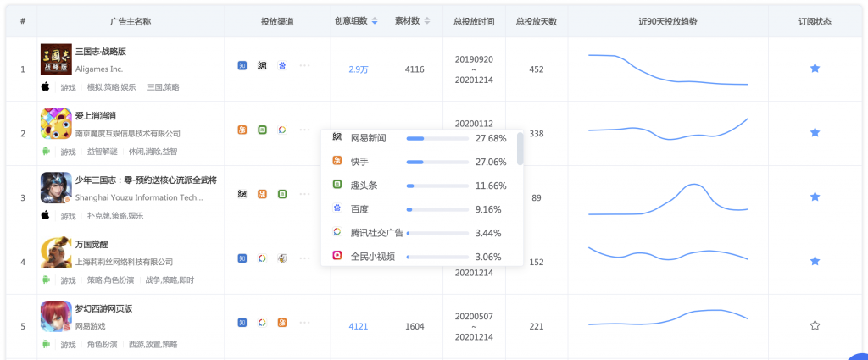Click Kuaishou channel icon in 梦幻西游网页版 row
Image resolution: width=868 pixels, height=360 pixels.
282,323
